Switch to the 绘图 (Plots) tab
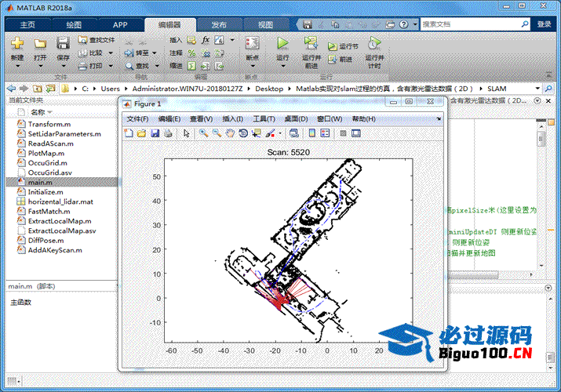The image size is (561, 392). click(74, 24)
